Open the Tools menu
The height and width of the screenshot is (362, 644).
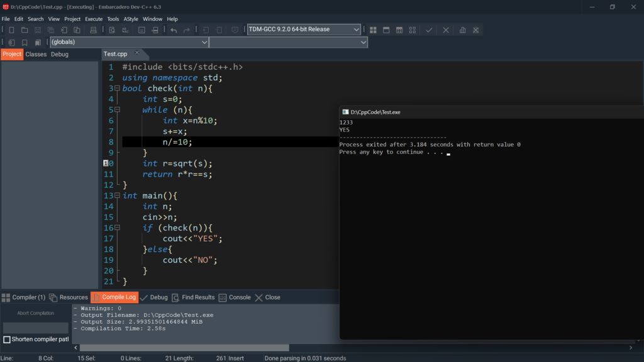point(113,19)
